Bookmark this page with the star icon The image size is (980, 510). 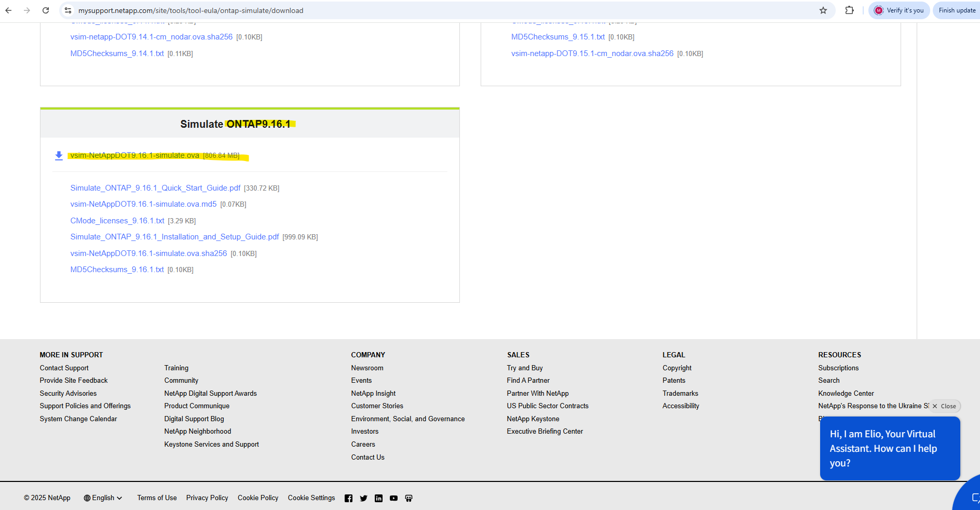point(823,10)
